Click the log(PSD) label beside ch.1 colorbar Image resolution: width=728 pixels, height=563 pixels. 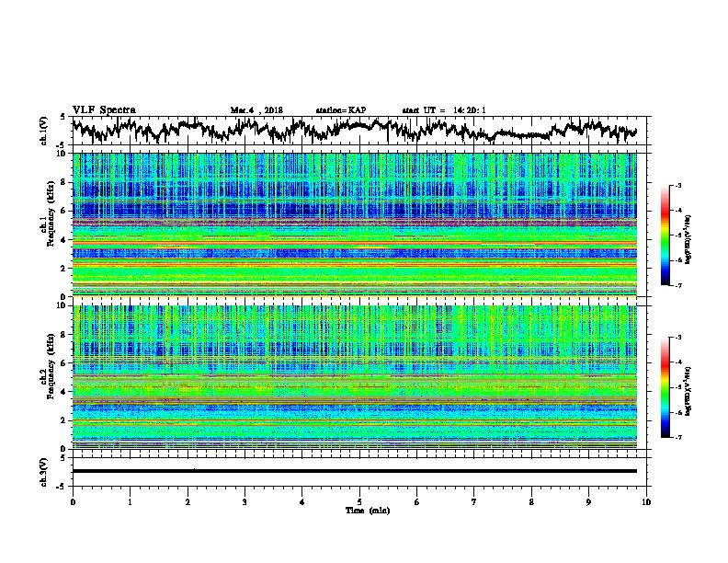coord(688,239)
